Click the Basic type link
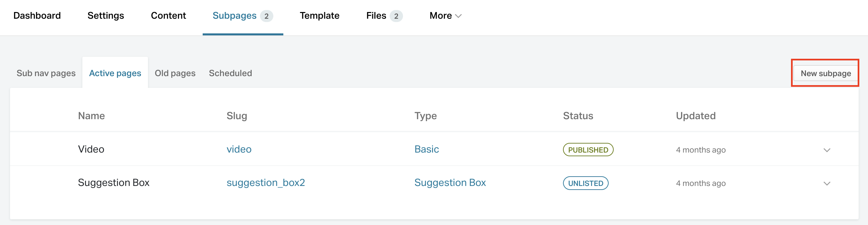The image size is (868, 225). [x=426, y=149]
